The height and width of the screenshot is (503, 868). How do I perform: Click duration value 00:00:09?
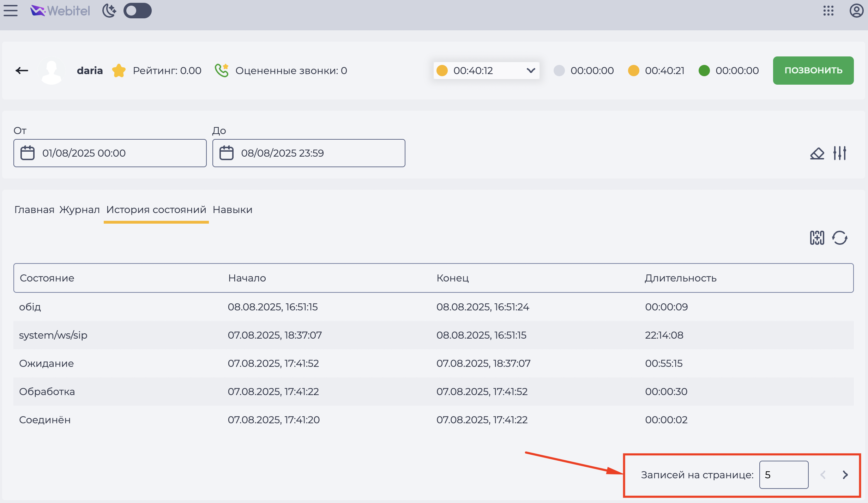tap(667, 307)
